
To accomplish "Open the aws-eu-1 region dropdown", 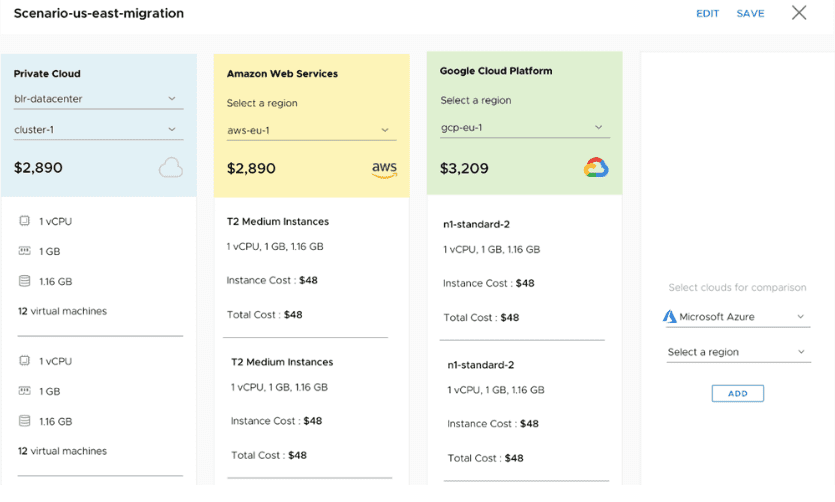I will click(x=311, y=130).
